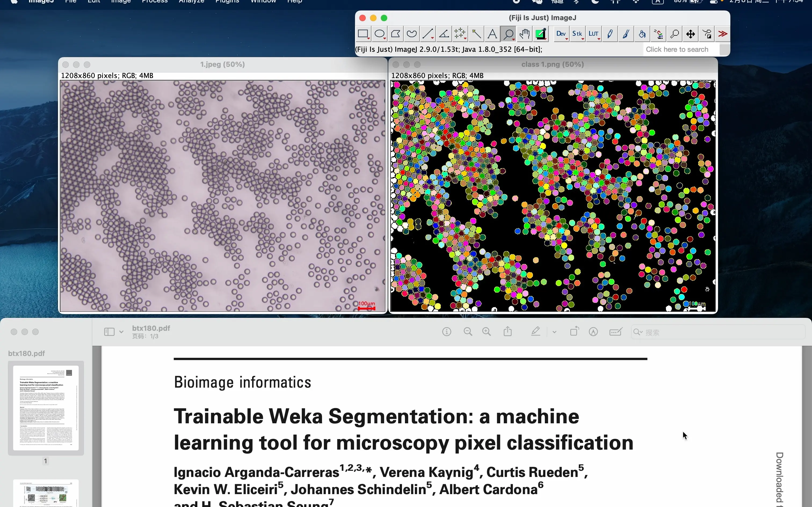
Task: Toggle the sidebar in the PDF viewer
Action: [109, 331]
